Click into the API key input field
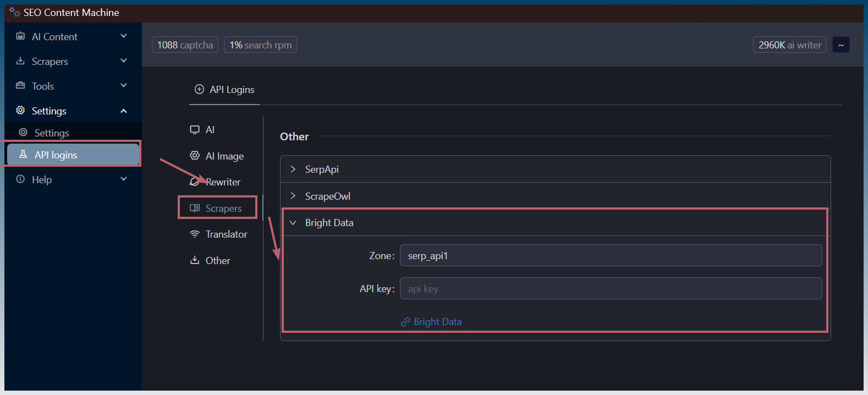This screenshot has height=395, width=868. [611, 288]
